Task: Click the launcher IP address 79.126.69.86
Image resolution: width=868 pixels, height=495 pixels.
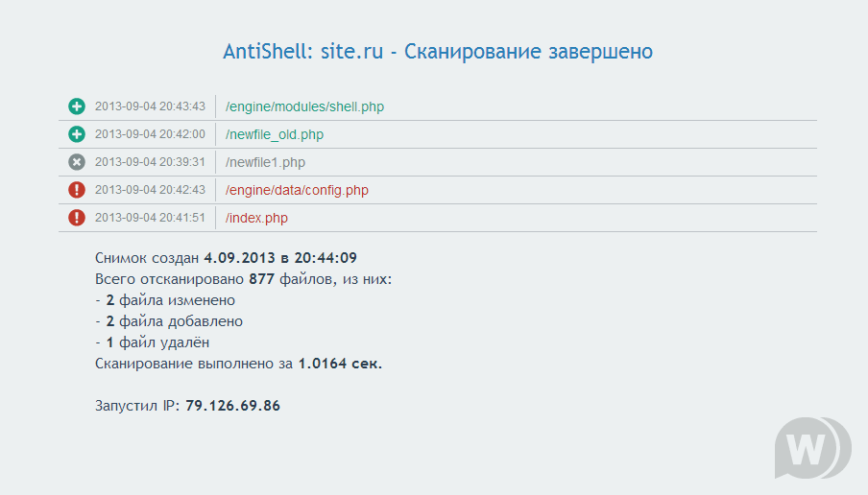Action: [232, 406]
